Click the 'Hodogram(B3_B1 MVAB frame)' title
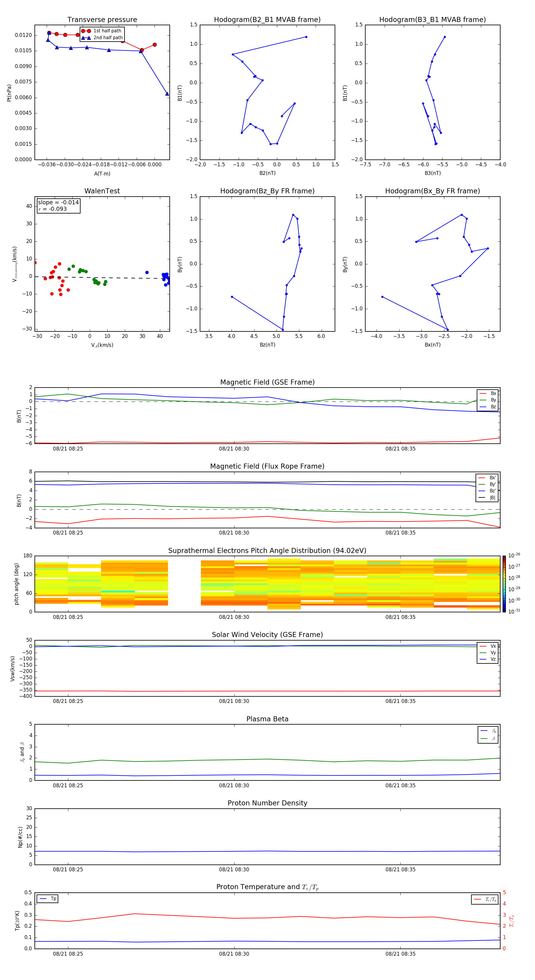The width and height of the screenshot is (535, 980). 432,20
